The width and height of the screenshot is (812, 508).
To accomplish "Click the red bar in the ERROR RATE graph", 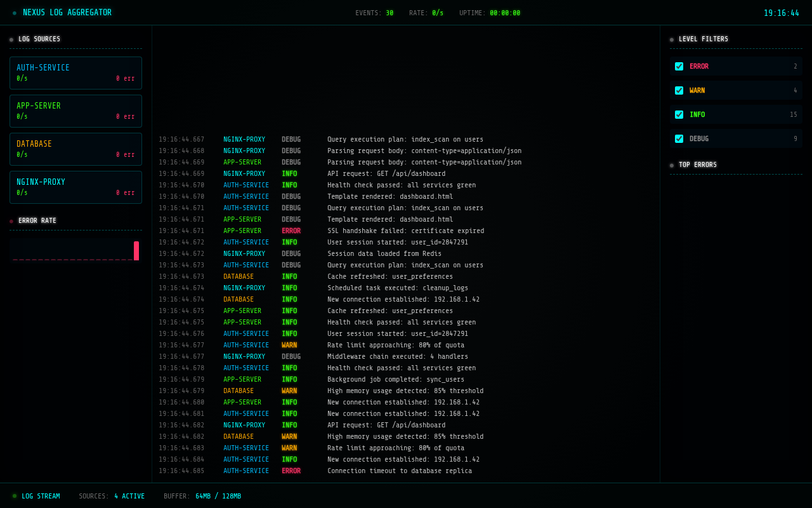I will tap(135, 250).
